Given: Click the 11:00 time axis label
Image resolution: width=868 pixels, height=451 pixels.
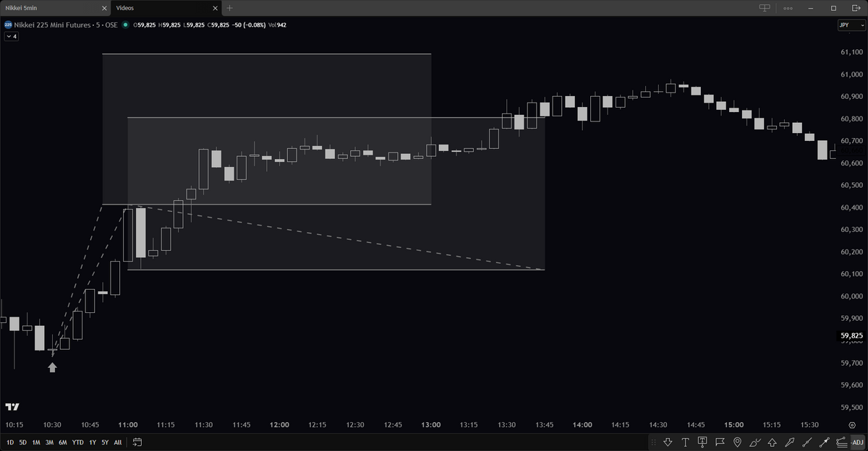Looking at the screenshot, I should point(128,425).
